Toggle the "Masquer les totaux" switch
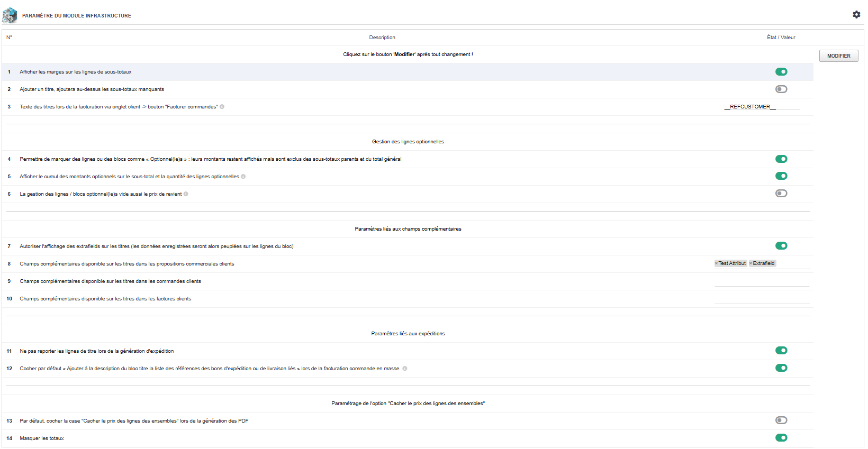This screenshot has height=449, width=868. [781, 438]
